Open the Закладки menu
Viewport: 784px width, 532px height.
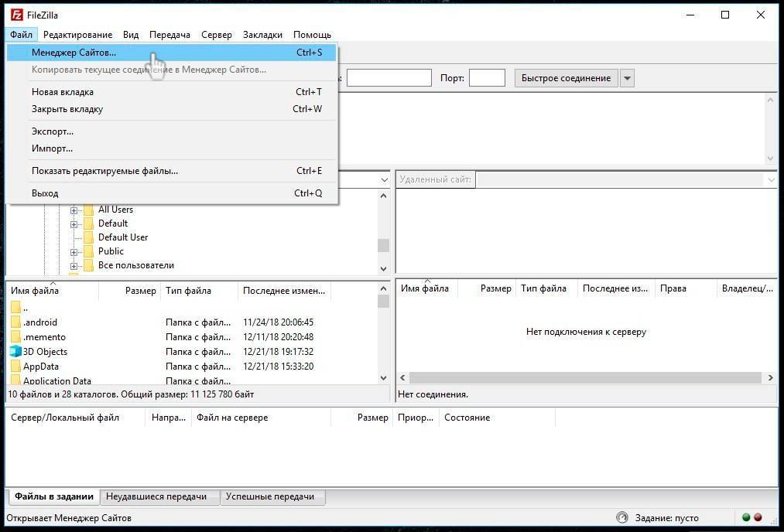(262, 35)
